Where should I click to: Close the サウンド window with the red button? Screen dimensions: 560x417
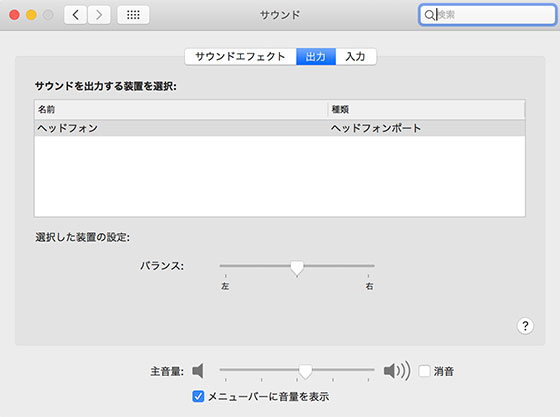(14, 15)
